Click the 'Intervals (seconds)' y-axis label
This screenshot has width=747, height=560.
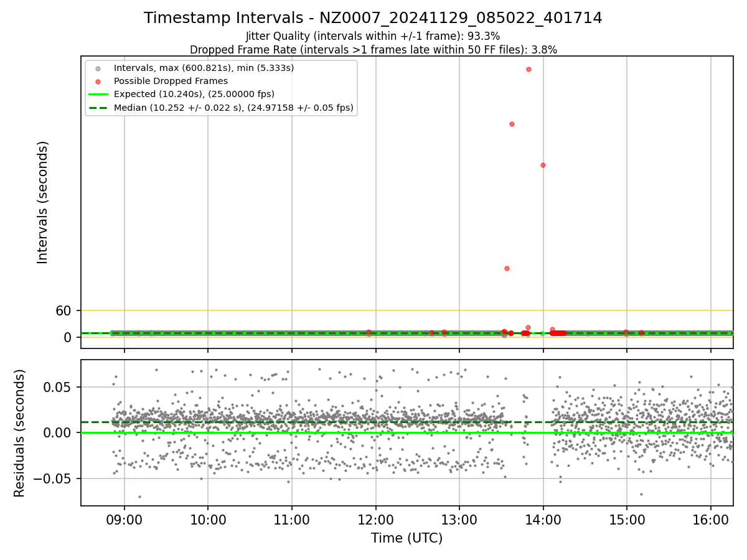click(42, 202)
